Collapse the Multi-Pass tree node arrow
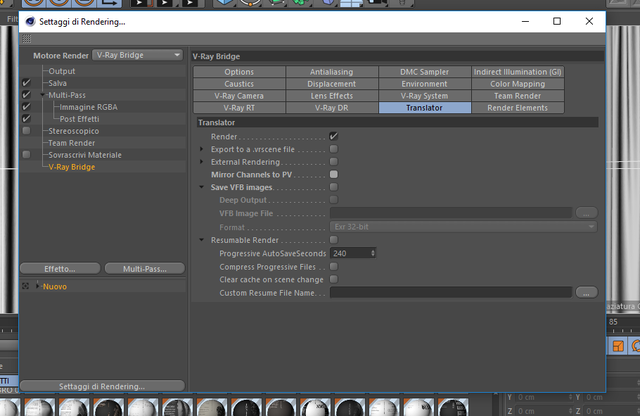The image size is (640, 416). click(42, 95)
